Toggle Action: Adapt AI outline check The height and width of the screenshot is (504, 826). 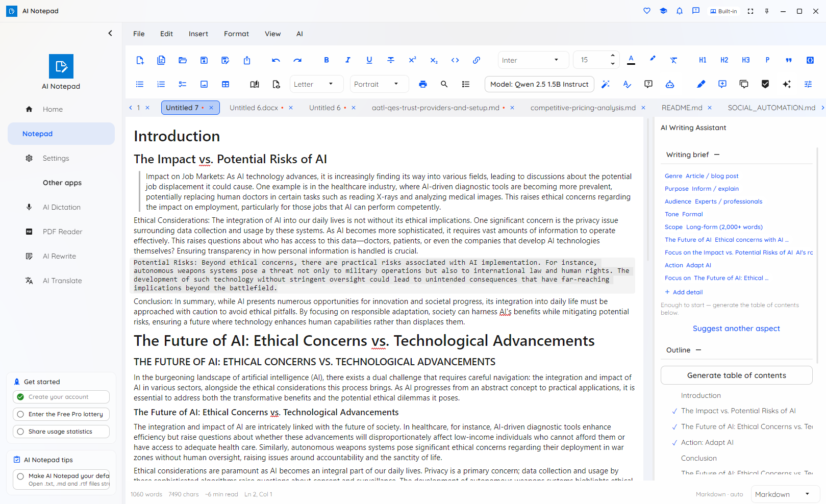pos(674,443)
